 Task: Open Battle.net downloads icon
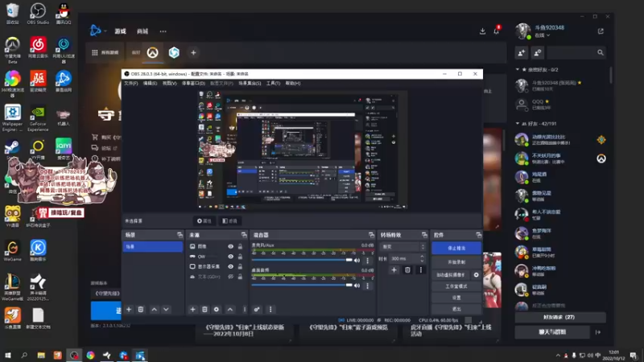(x=482, y=31)
